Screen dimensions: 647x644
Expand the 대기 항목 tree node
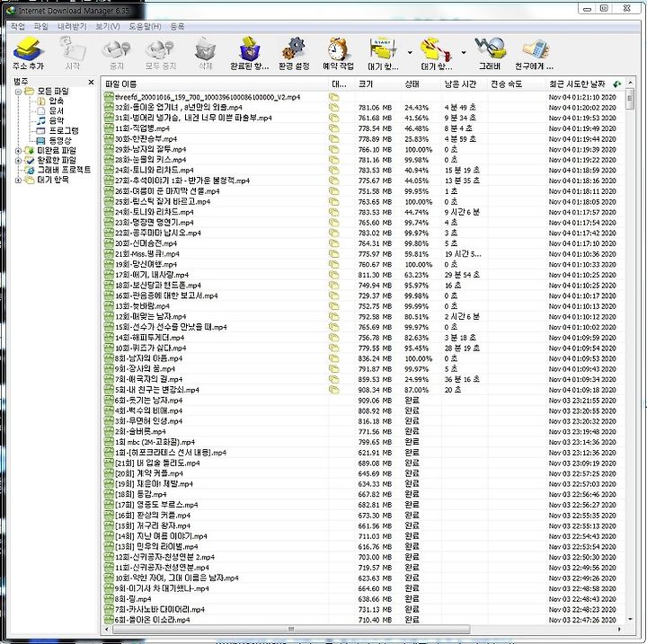(x=18, y=180)
